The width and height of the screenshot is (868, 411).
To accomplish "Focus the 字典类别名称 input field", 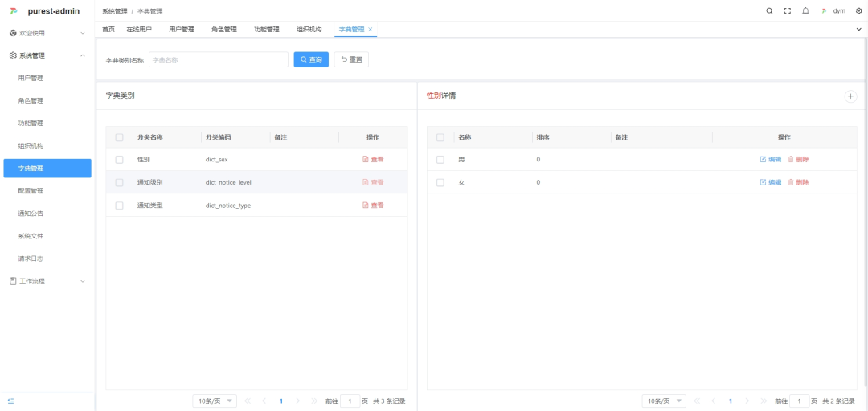I will click(x=219, y=59).
